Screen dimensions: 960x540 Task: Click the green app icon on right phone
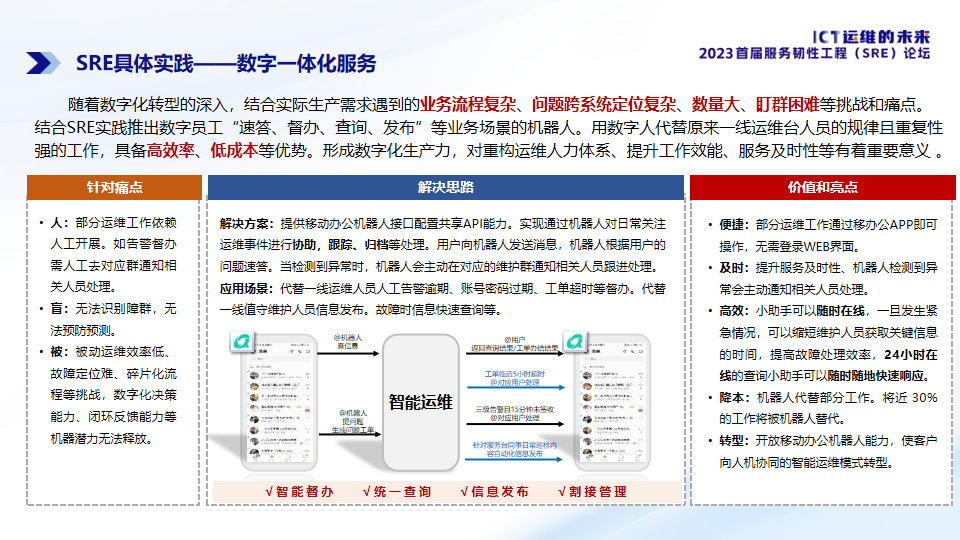[574, 341]
